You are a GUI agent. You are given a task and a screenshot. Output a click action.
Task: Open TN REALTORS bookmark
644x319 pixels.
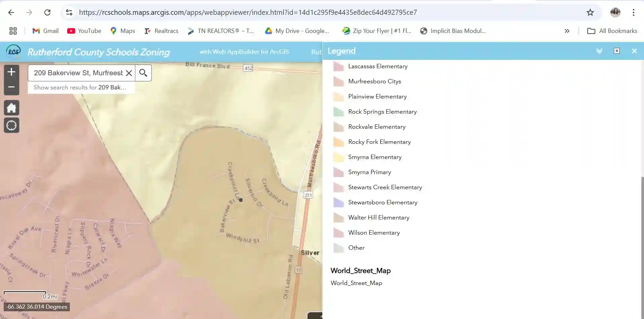pyautogui.click(x=221, y=31)
